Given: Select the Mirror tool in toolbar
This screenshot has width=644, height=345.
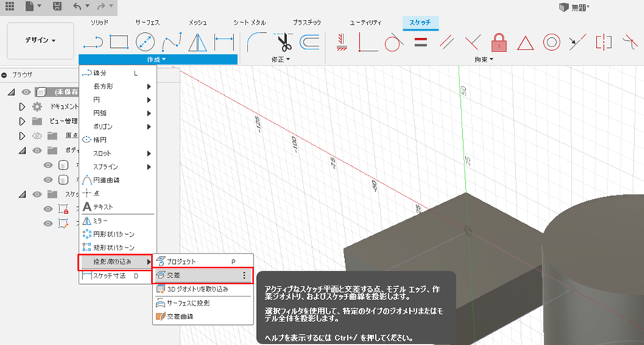Looking at the screenshot, I should (x=197, y=42).
